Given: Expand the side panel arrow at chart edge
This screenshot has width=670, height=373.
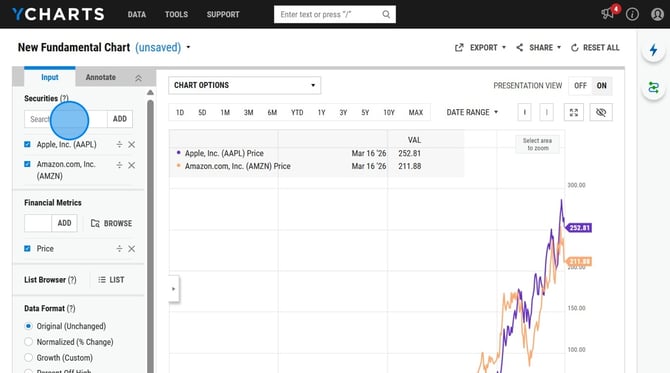Looking at the screenshot, I should pos(173,289).
